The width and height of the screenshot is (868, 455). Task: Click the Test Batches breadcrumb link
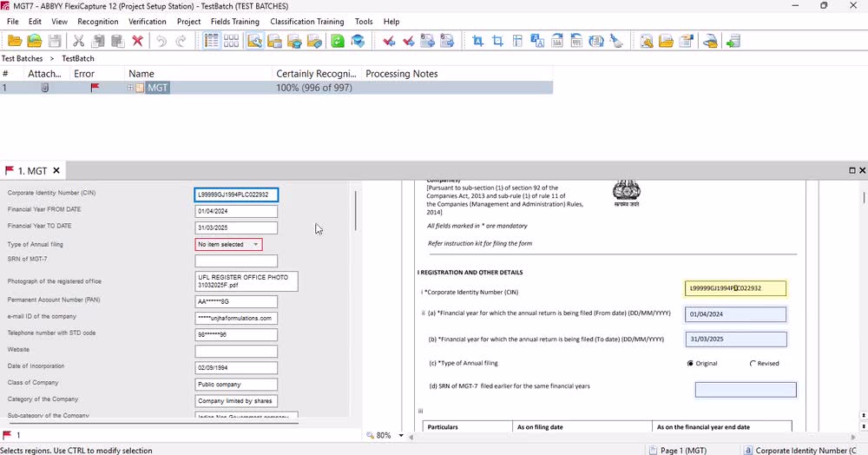coord(23,59)
